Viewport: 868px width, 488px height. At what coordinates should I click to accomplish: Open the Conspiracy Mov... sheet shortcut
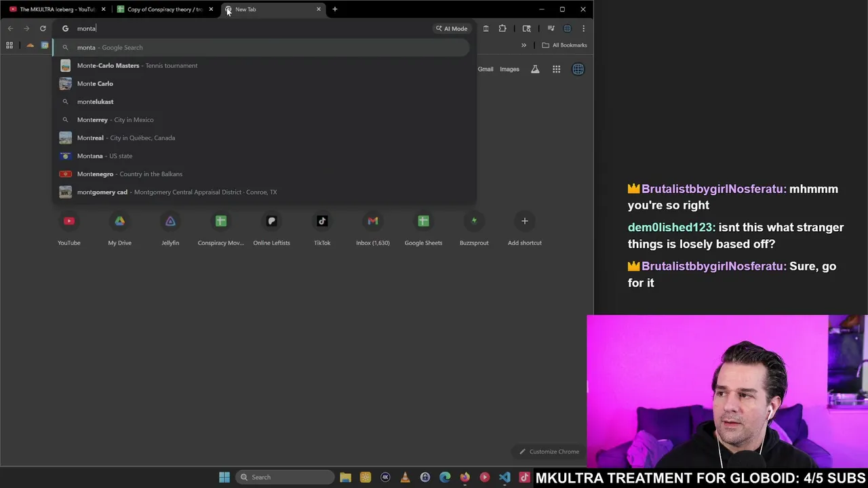coord(220,229)
